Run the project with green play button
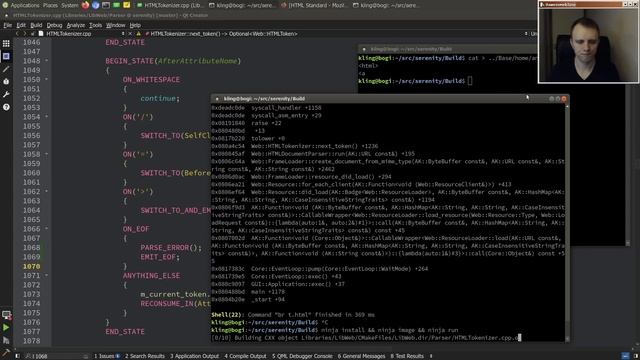 click(6, 327)
